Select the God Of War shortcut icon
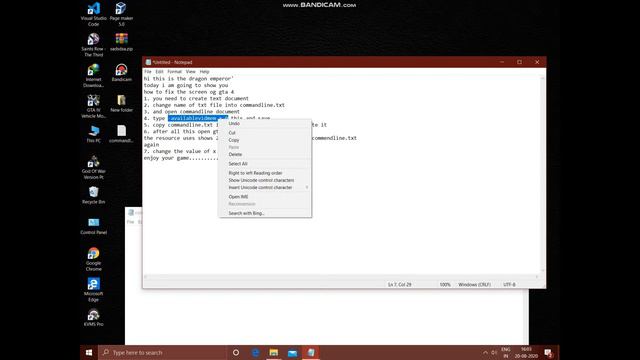 click(x=93, y=167)
